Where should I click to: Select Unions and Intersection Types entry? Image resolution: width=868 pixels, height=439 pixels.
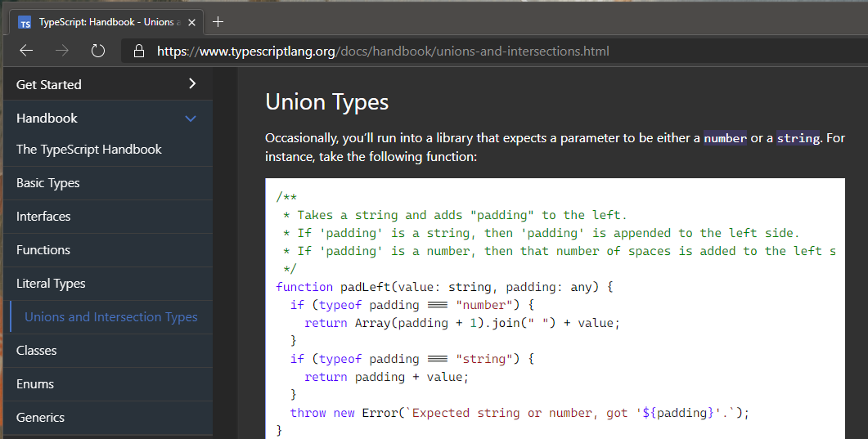111,317
